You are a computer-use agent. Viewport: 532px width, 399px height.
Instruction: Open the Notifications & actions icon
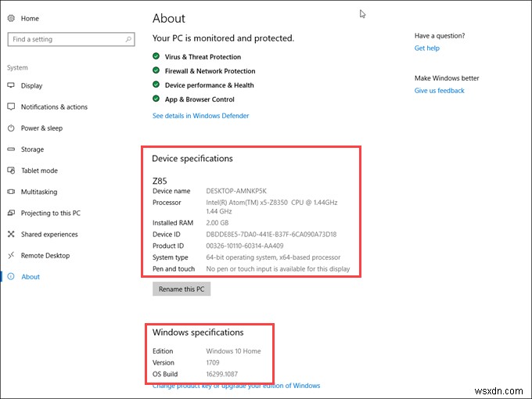[12, 107]
